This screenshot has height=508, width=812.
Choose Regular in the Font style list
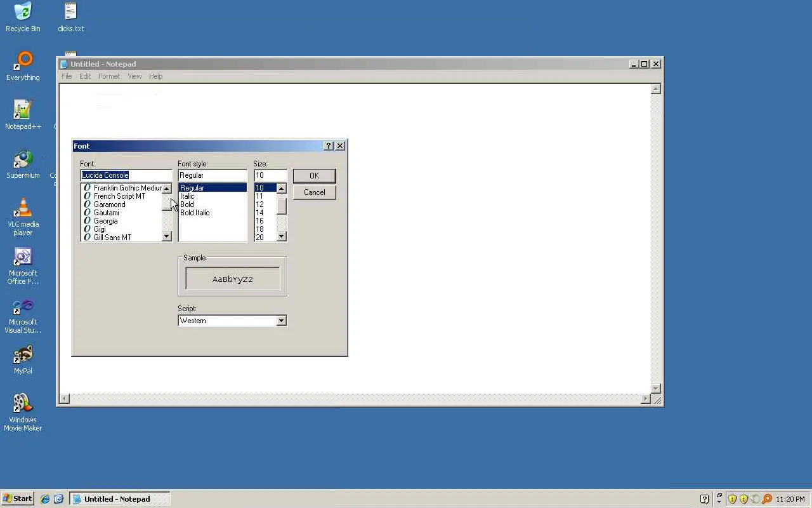pos(213,188)
